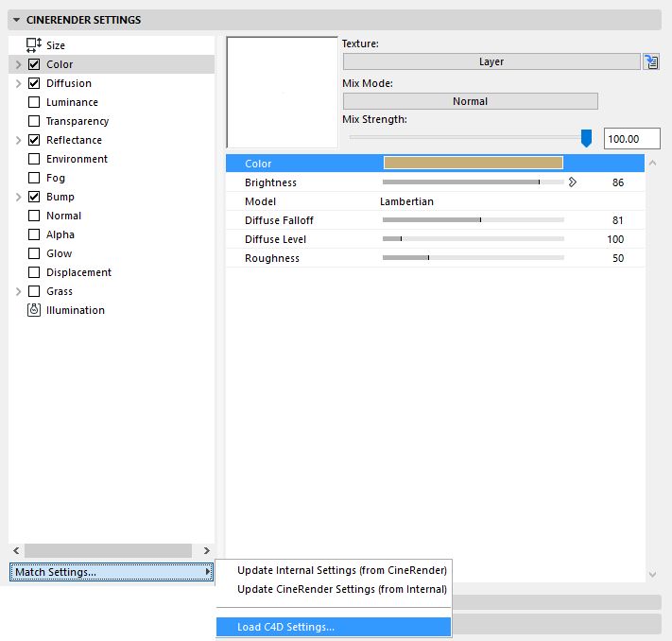Click the tan Color swatch

click(x=474, y=163)
